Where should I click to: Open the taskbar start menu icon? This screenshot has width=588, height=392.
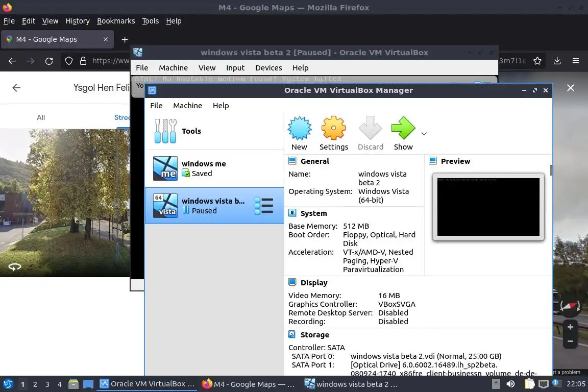click(x=8, y=384)
